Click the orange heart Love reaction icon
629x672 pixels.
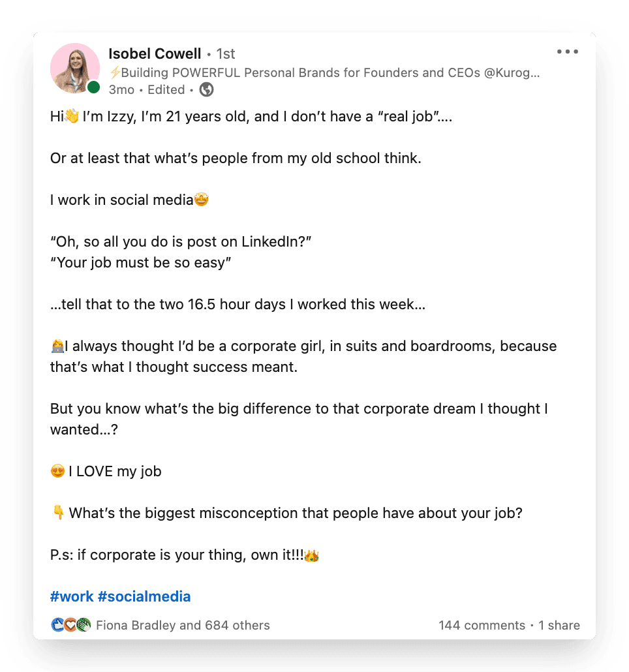click(70, 625)
